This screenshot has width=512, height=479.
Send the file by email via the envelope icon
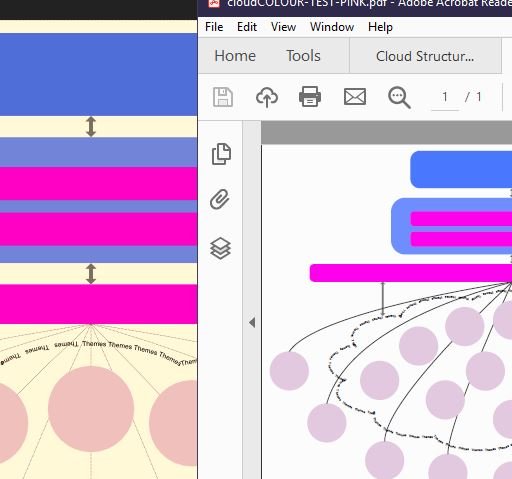pyautogui.click(x=355, y=97)
